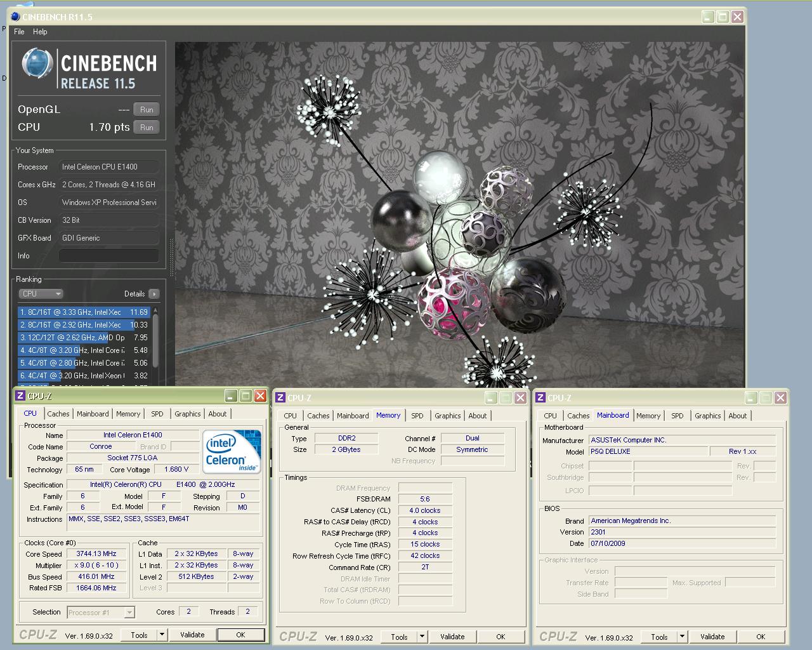Click OK in Memory CPU-Z window
Image resolution: width=812 pixels, height=650 pixels.
click(x=501, y=637)
